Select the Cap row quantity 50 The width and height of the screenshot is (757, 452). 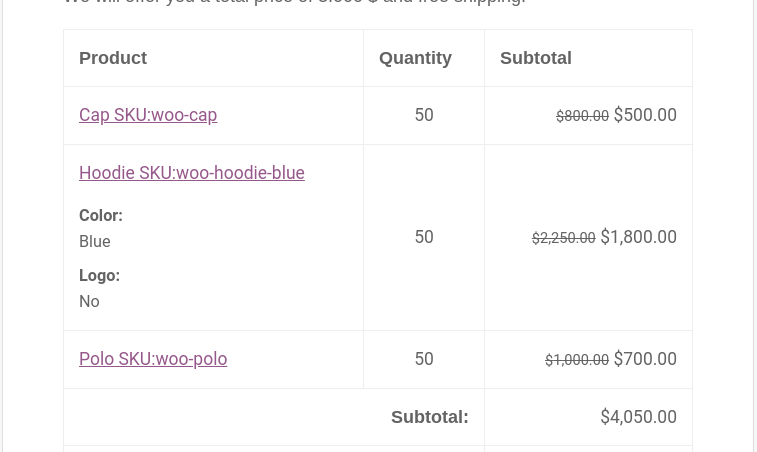tap(424, 115)
